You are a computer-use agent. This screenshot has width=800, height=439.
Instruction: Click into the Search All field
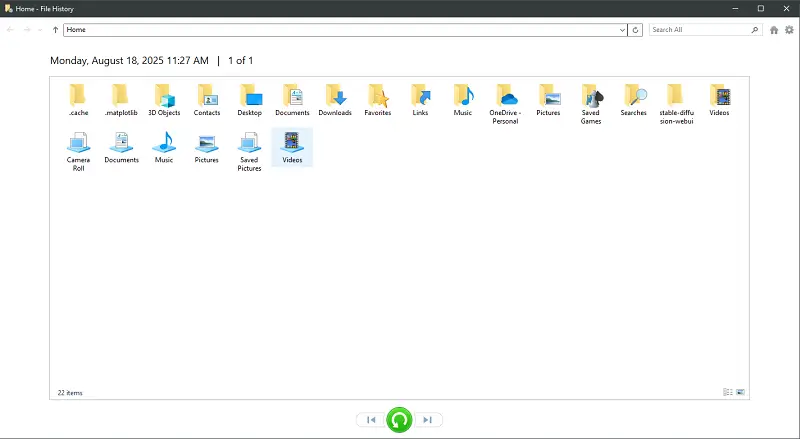[697, 30]
